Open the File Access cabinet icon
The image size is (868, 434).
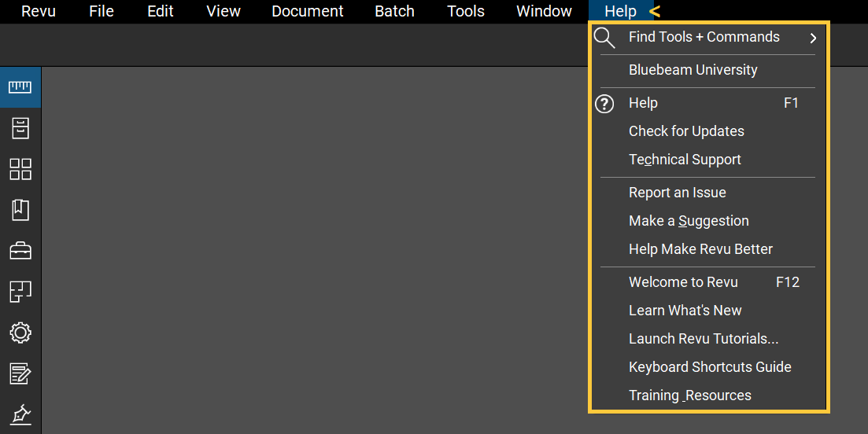point(20,128)
